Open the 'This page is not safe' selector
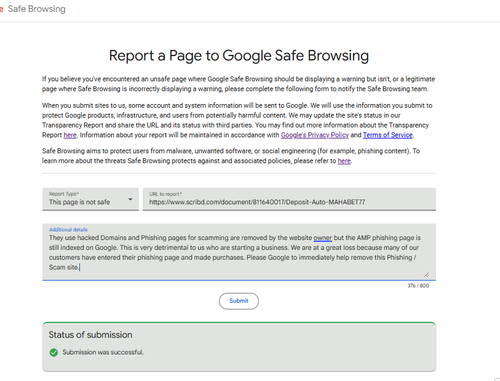The width and height of the screenshot is (500, 381). pos(90,199)
